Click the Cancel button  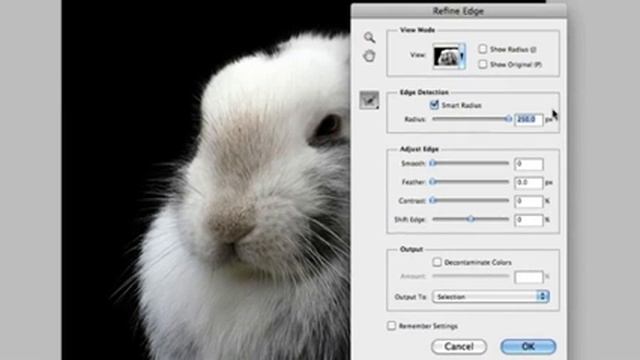coord(459,347)
